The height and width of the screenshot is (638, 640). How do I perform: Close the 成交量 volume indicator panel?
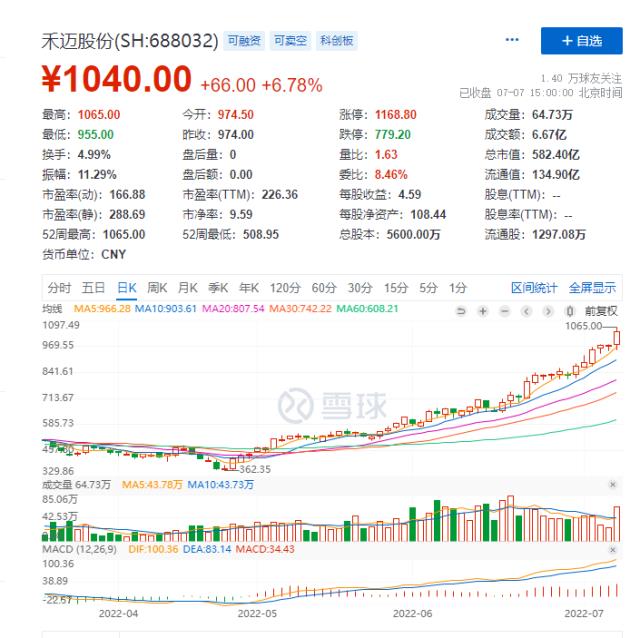pos(612,484)
